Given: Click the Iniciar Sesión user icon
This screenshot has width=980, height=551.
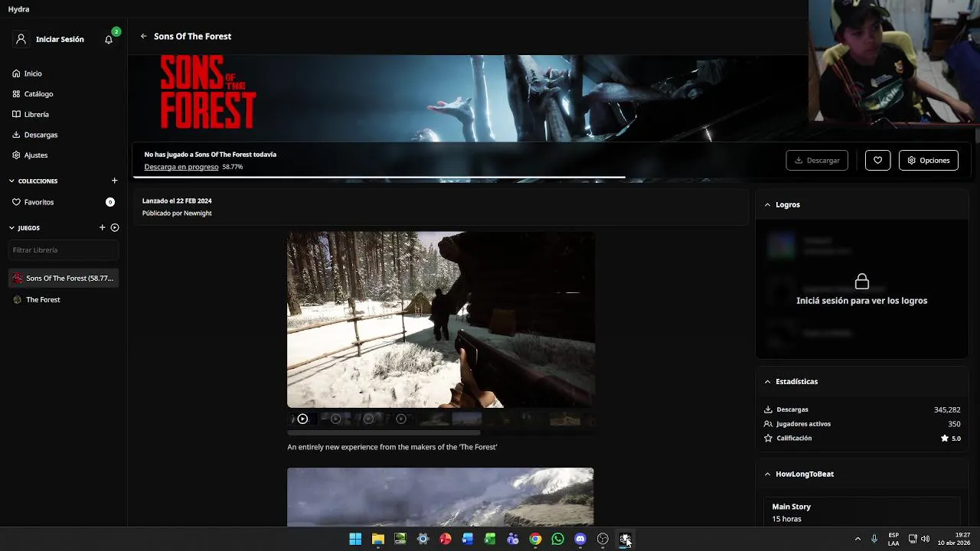Looking at the screenshot, I should 21,39.
